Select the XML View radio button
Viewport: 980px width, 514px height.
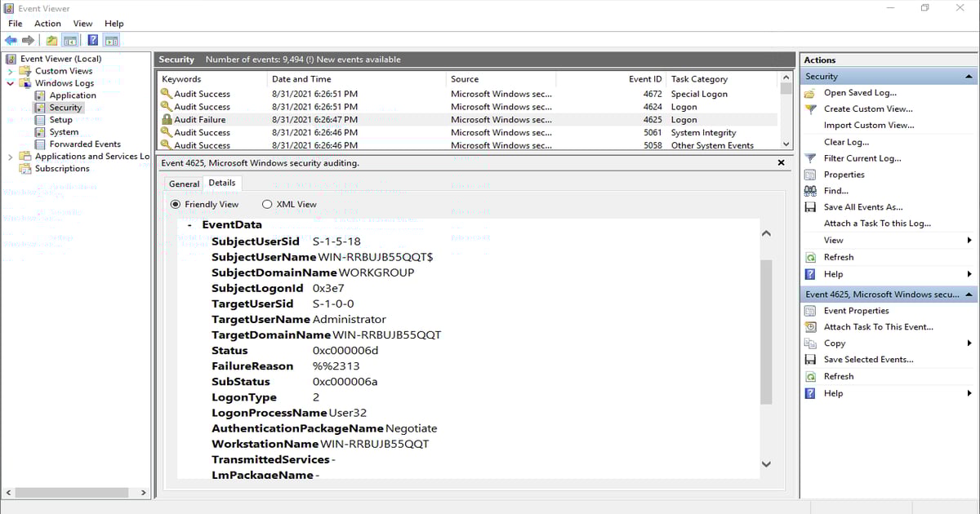(267, 204)
